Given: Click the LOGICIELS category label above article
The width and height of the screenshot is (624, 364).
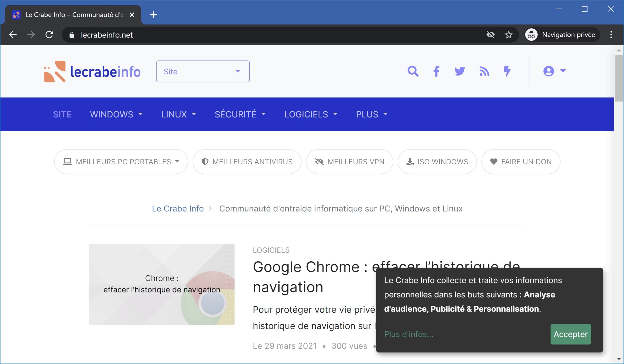Looking at the screenshot, I should [271, 250].
